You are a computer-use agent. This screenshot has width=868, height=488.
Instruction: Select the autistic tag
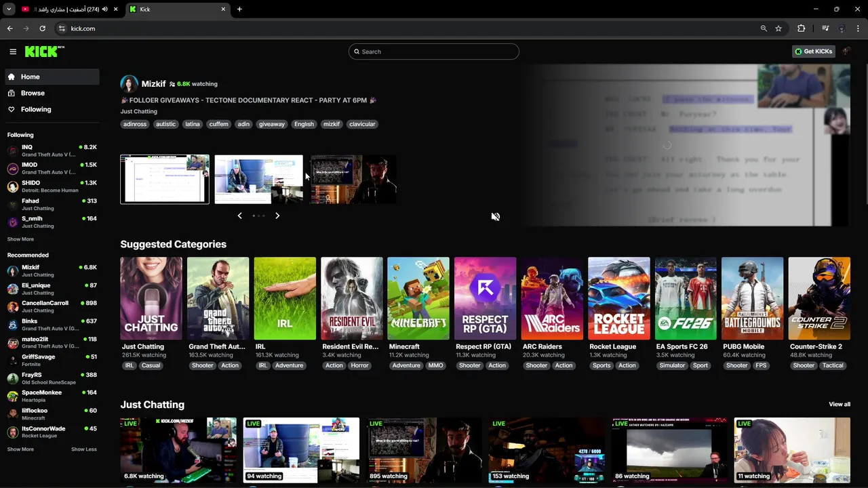(165, 124)
